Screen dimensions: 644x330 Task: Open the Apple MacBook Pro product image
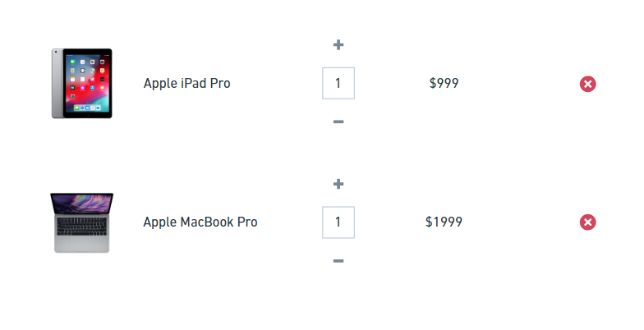81,222
